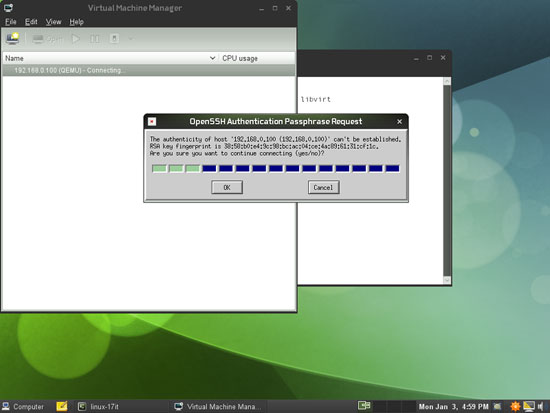Switch to linux-17it terminal taskbar item

pyautogui.click(x=99, y=407)
